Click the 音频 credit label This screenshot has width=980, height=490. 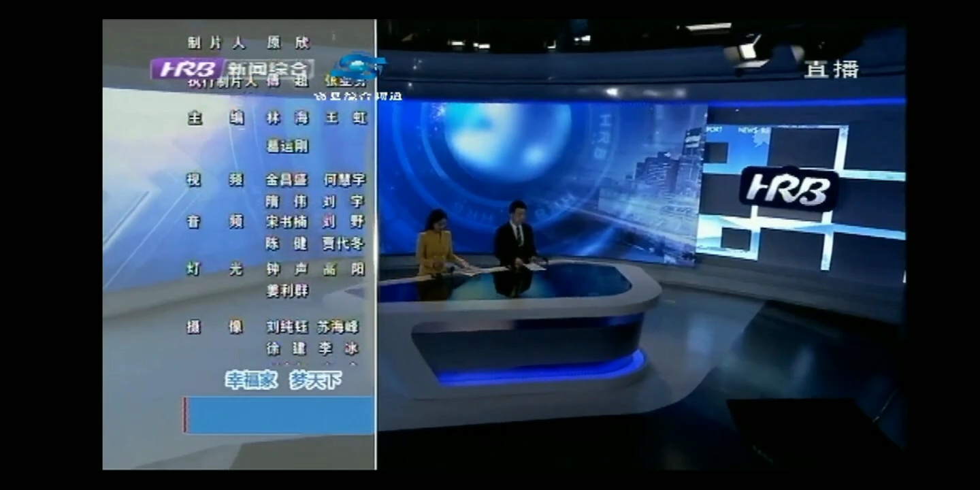pos(215,222)
